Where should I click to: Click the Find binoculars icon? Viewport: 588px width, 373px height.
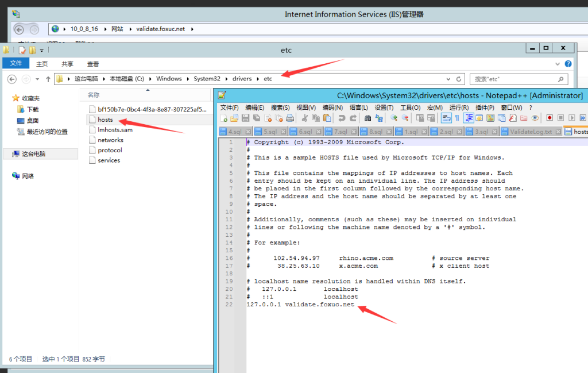pos(367,118)
